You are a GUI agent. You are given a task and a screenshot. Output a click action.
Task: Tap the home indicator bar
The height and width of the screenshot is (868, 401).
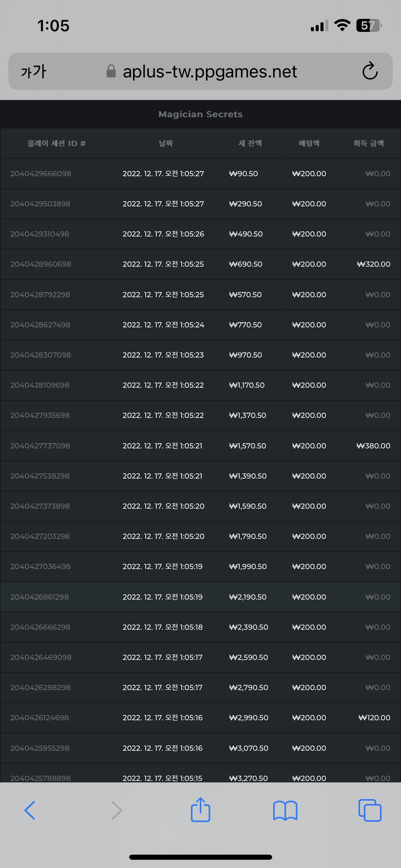(x=200, y=857)
